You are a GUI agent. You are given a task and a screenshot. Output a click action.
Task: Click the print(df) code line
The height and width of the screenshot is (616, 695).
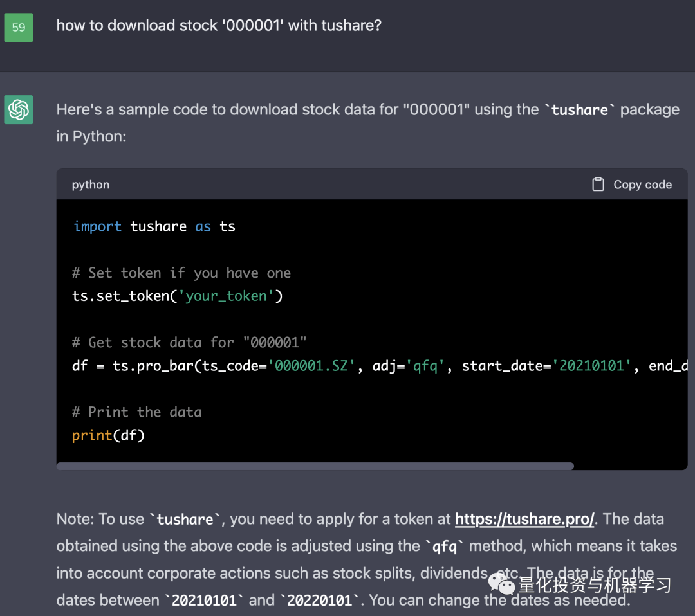pyautogui.click(x=108, y=435)
